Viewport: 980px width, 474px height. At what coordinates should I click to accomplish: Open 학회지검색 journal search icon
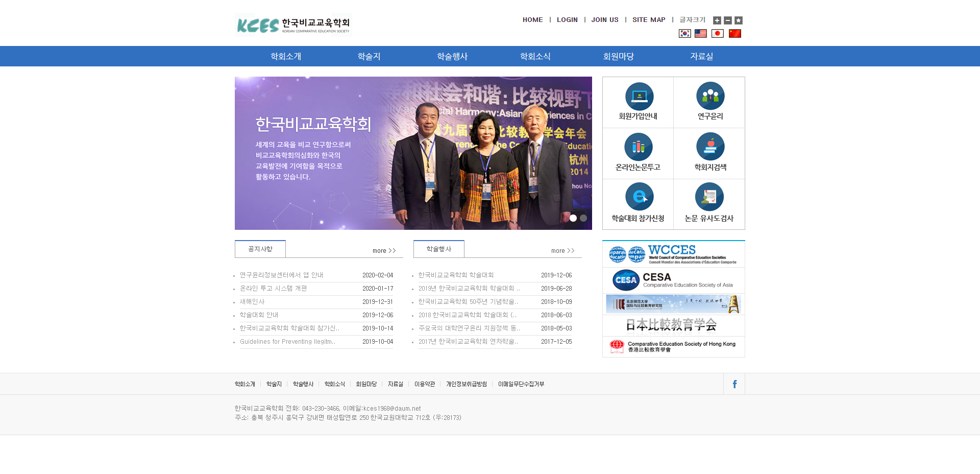[709, 153]
